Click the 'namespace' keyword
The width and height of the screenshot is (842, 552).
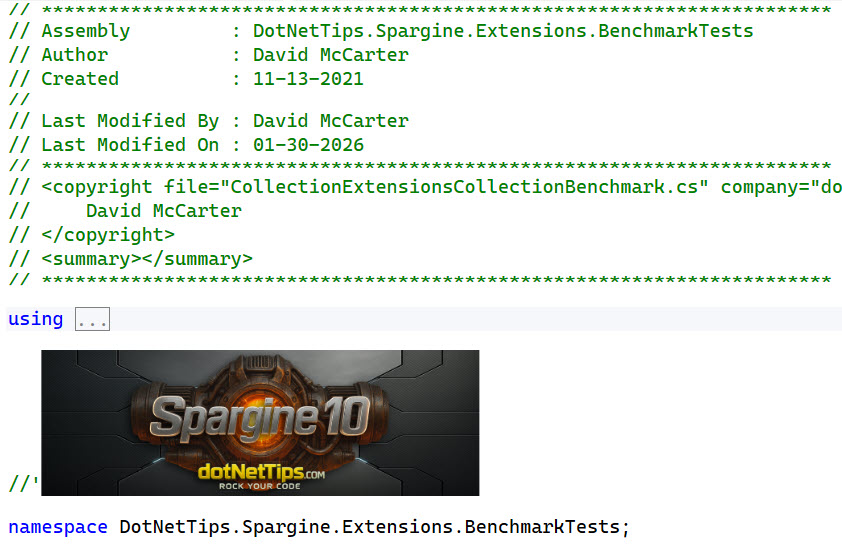(x=58, y=526)
